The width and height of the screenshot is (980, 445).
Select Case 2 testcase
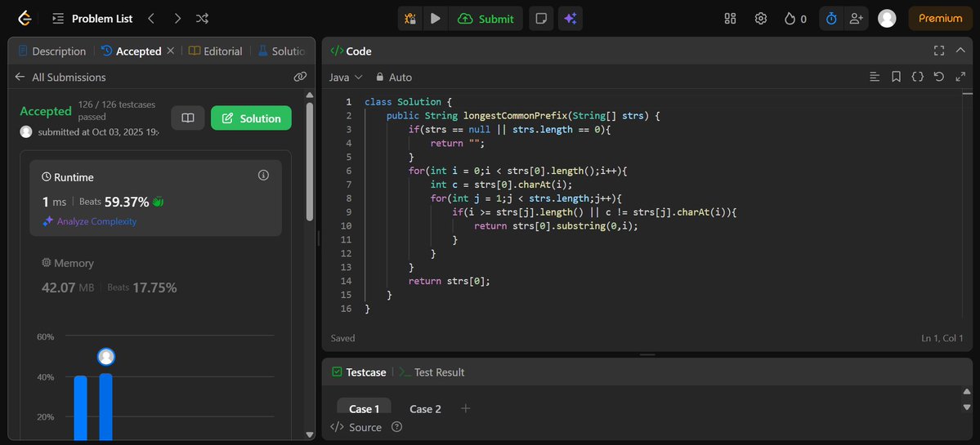coord(425,409)
